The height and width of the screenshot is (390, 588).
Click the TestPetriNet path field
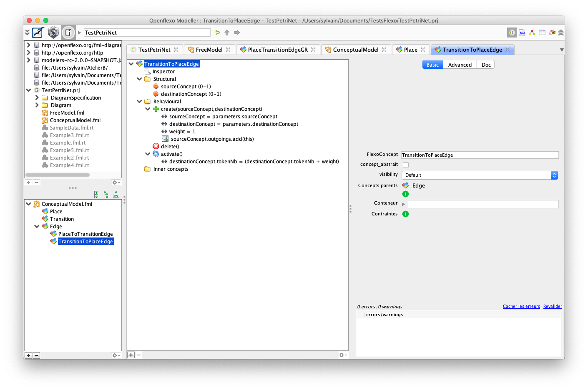coord(147,32)
